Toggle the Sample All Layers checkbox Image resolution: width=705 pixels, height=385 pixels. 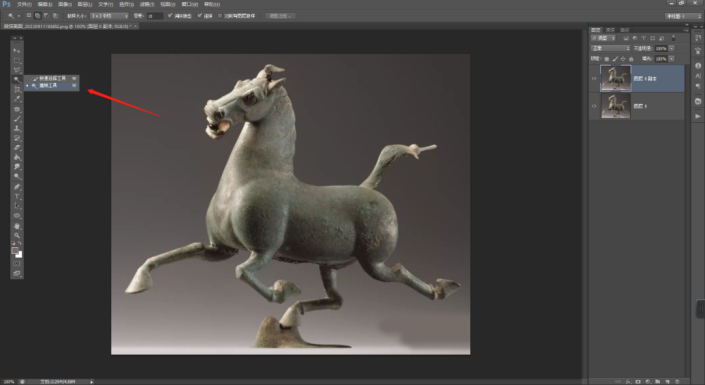tap(220, 16)
